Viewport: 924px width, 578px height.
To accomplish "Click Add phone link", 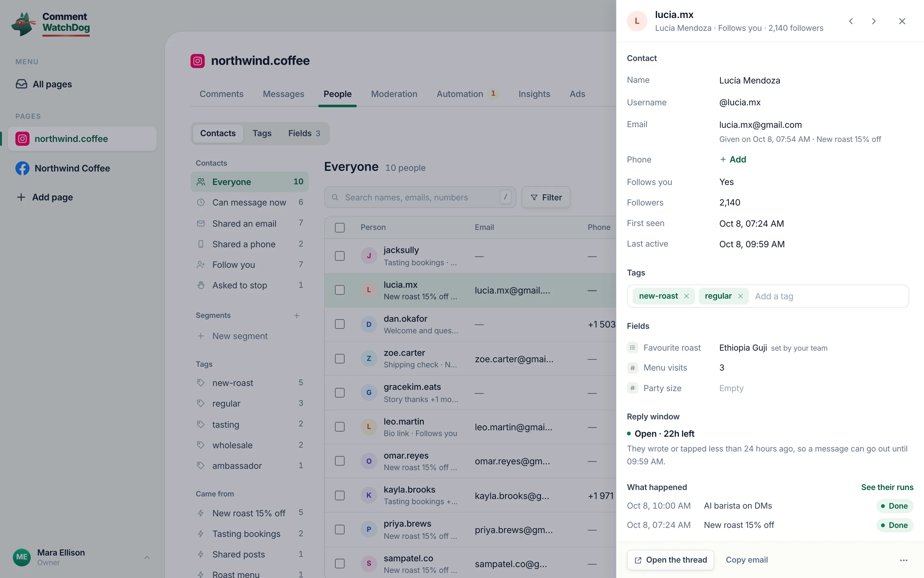I will coord(733,159).
